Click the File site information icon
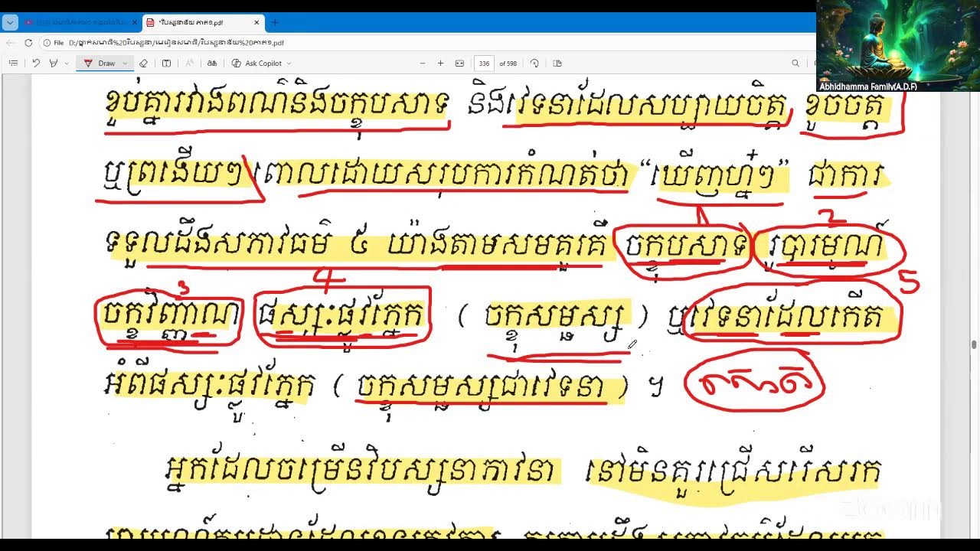This screenshot has width=980, height=551. coord(53,43)
